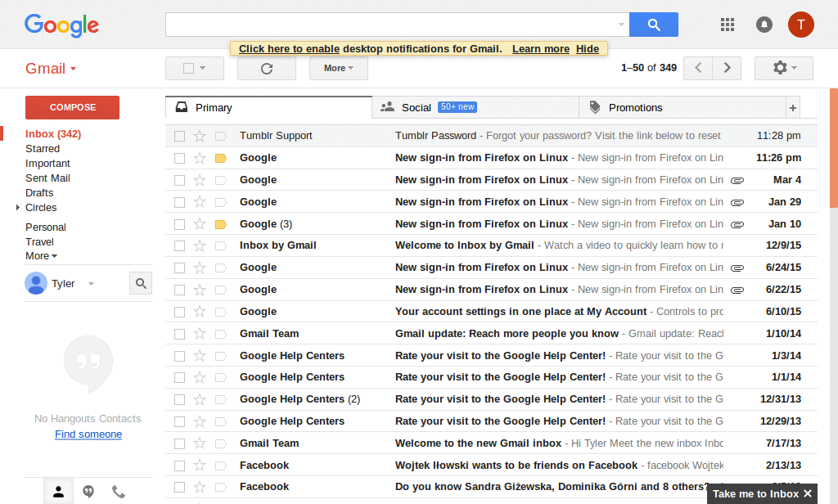Click here to enable desktop notifications
Screen dimensions: 838x504
(x=289, y=49)
